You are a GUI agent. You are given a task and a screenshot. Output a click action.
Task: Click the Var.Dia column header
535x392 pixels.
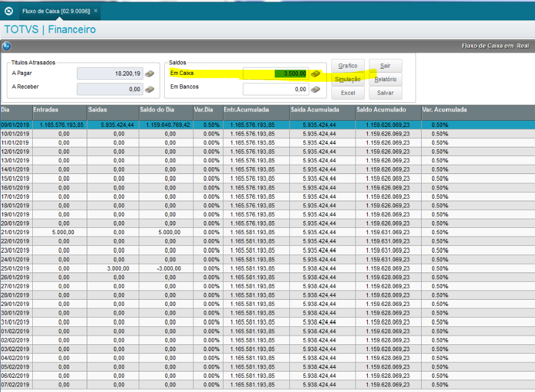tap(208, 113)
